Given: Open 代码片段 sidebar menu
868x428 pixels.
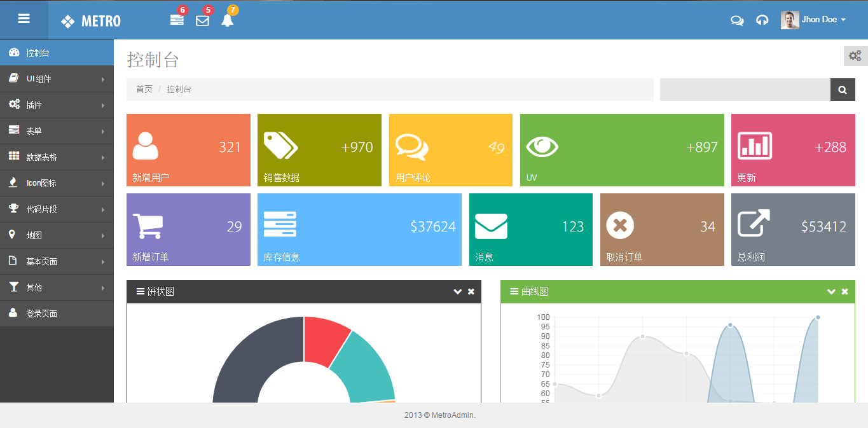Looking at the screenshot, I should [57, 209].
